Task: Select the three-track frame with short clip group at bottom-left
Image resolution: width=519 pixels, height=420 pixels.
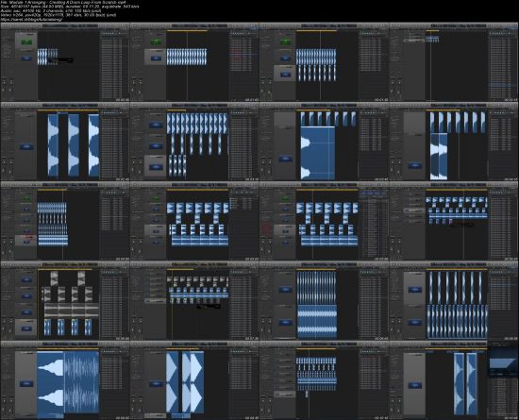Action: (194, 142)
